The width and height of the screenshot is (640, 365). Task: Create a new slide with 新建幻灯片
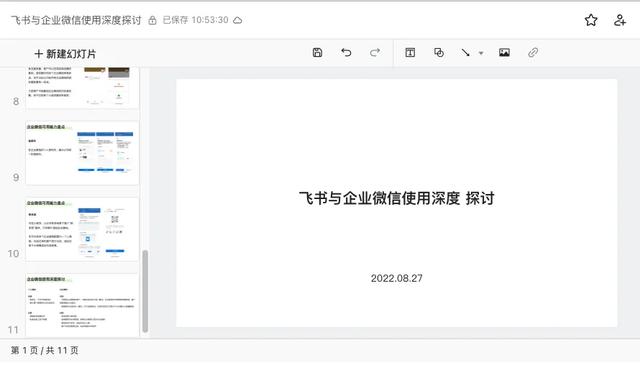65,54
